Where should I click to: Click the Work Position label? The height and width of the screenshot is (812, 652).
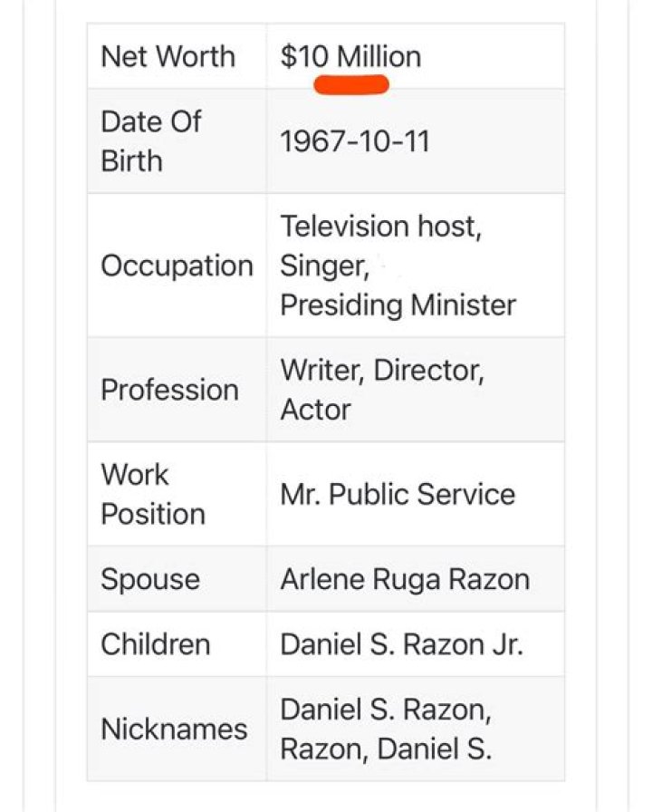[152, 494]
